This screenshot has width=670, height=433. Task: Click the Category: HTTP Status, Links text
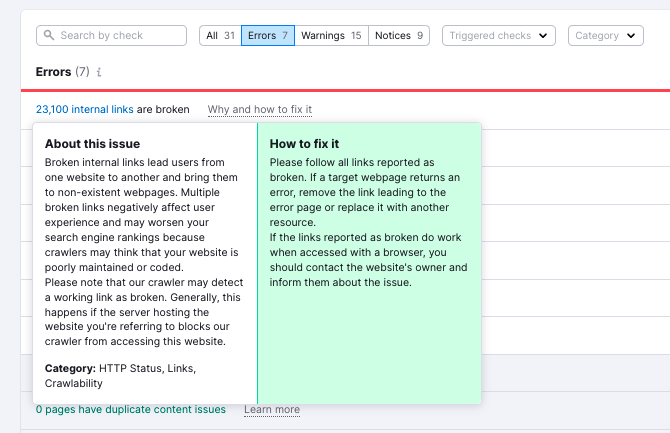pyautogui.click(x=120, y=369)
